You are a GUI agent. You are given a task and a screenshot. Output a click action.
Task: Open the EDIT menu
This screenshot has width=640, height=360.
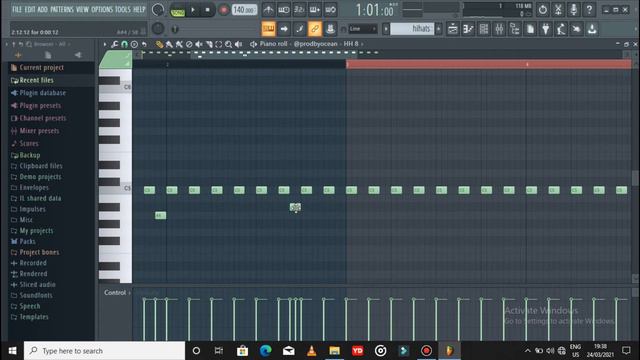30,9
